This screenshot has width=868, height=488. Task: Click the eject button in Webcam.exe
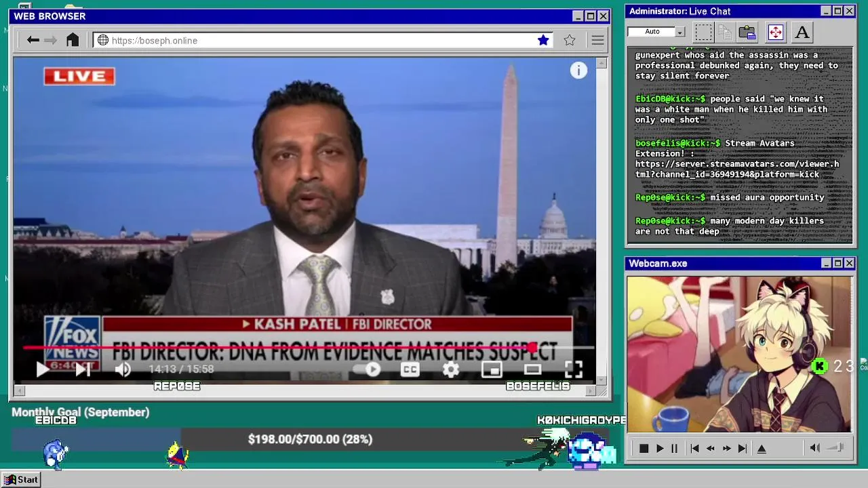point(762,448)
